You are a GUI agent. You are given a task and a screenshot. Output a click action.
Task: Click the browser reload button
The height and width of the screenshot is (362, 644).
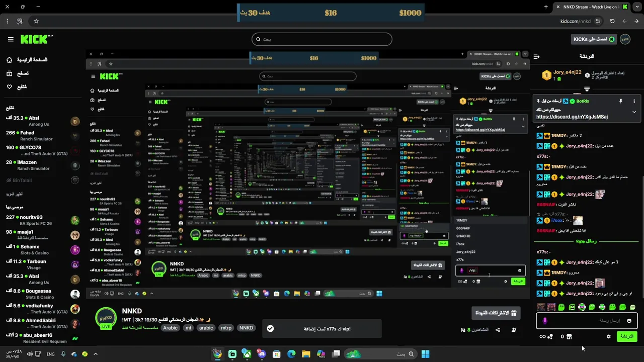pyautogui.click(x=612, y=21)
